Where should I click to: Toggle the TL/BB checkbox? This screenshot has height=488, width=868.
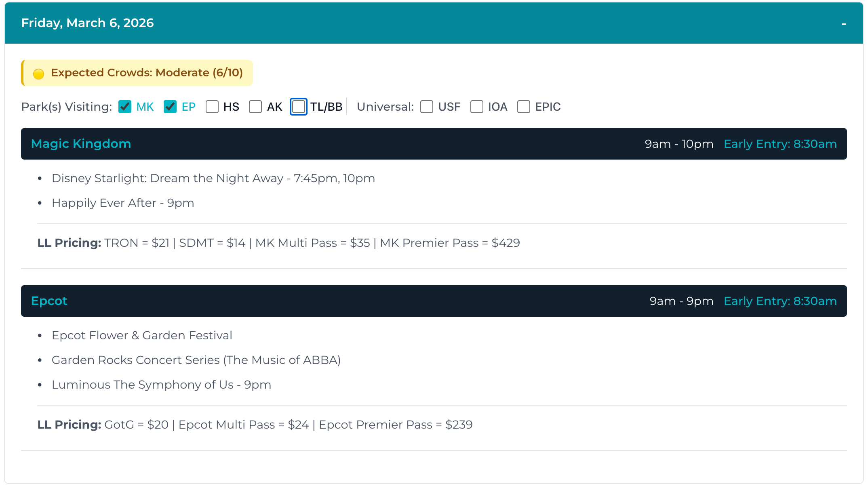point(299,107)
